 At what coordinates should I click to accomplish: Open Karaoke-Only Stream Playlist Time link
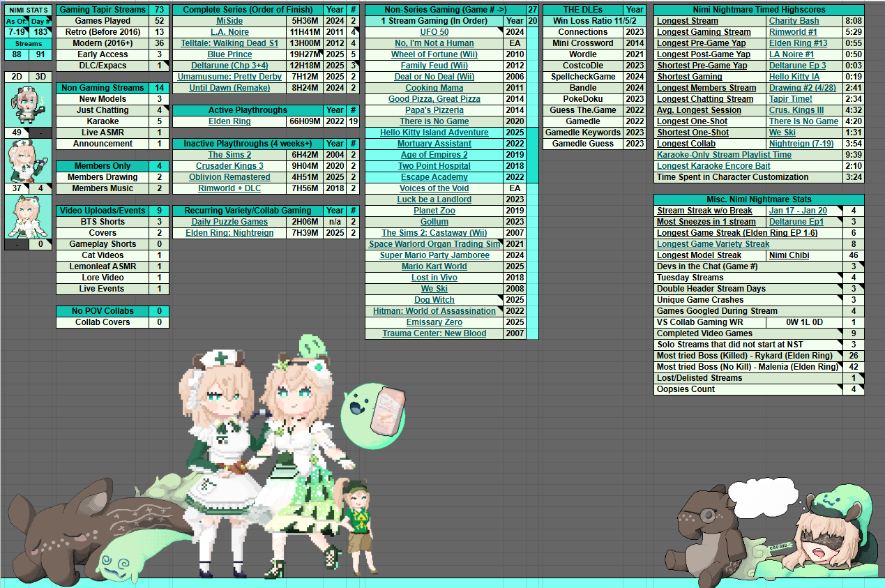tap(724, 155)
